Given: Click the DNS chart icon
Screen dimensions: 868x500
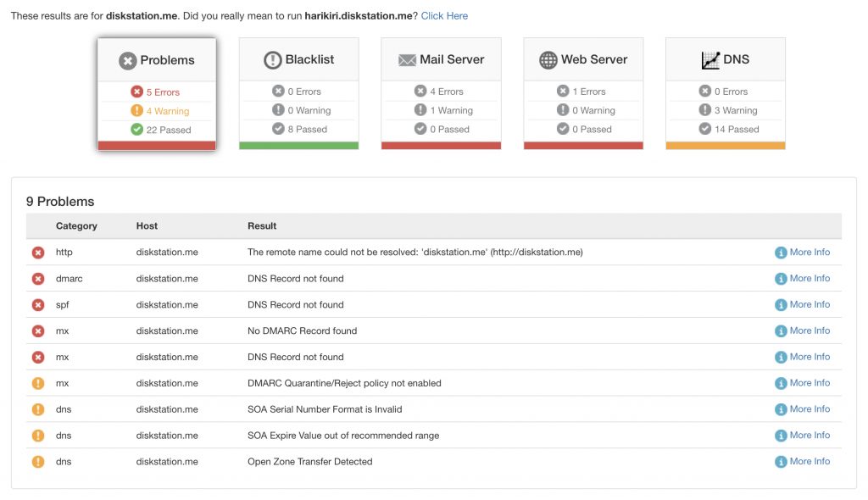Looking at the screenshot, I should point(710,60).
